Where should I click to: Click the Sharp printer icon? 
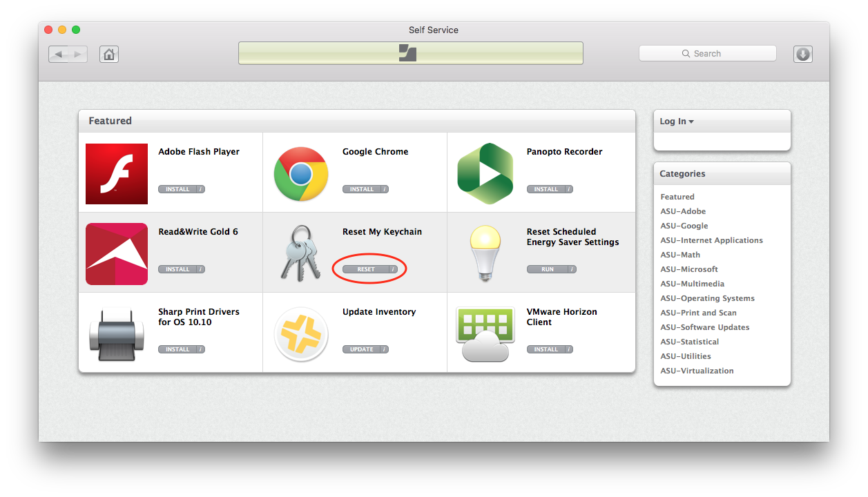tap(116, 333)
